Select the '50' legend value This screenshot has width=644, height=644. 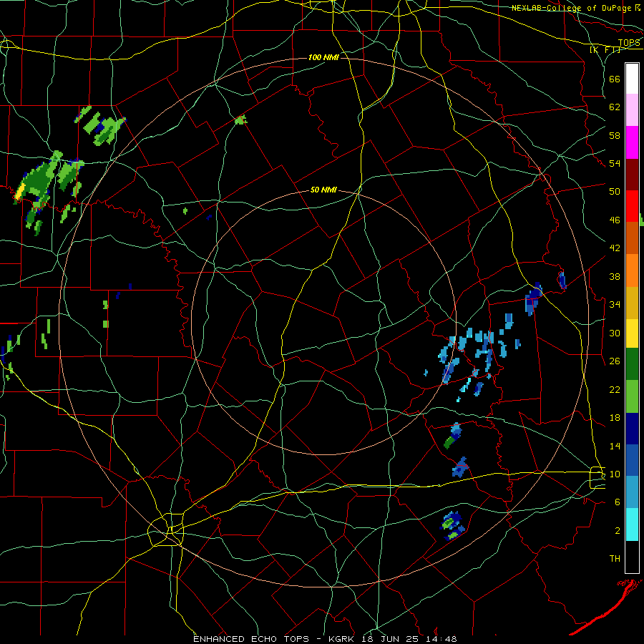coord(615,191)
